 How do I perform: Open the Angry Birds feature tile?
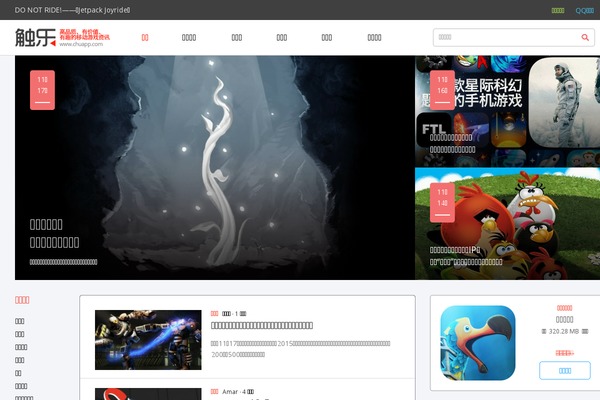(507, 224)
